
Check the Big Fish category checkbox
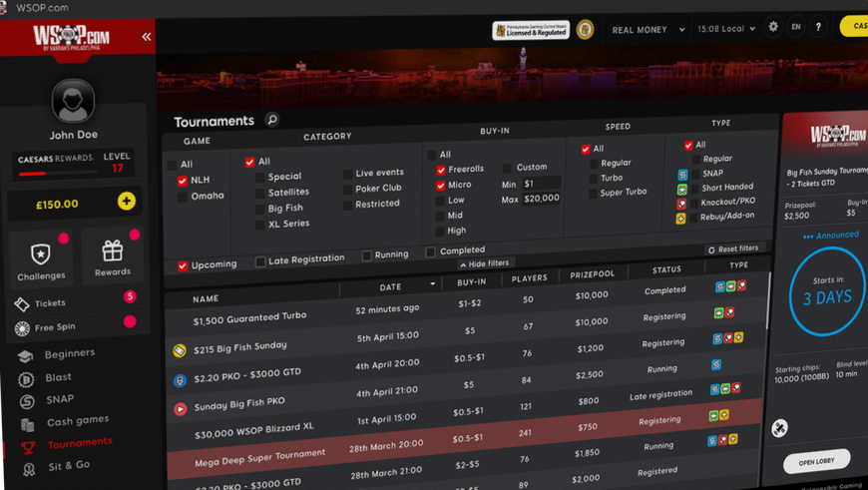coord(259,210)
